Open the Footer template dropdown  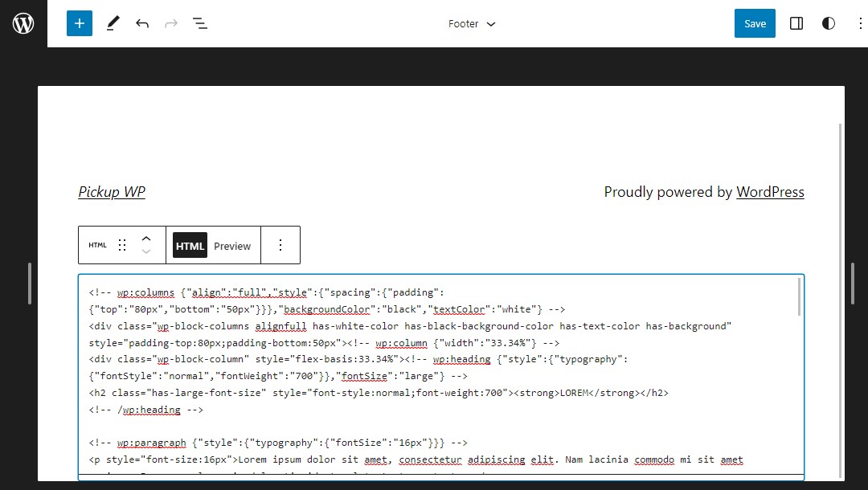tap(472, 24)
